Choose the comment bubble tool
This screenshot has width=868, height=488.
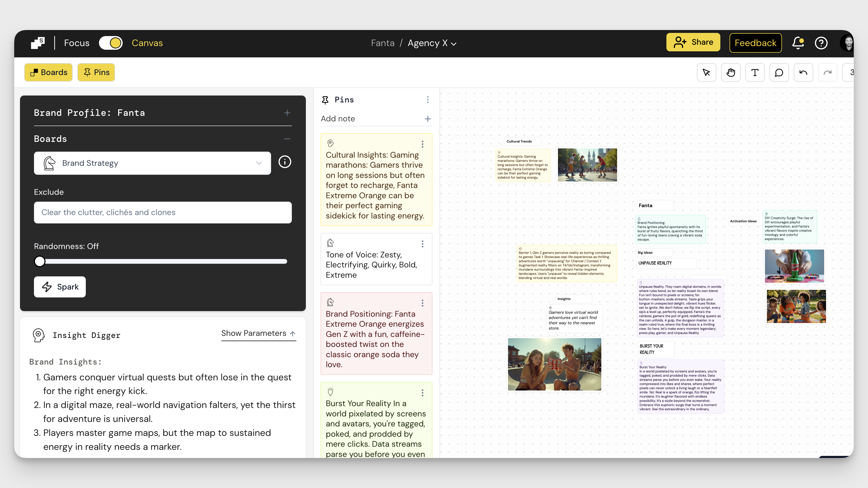tap(779, 72)
